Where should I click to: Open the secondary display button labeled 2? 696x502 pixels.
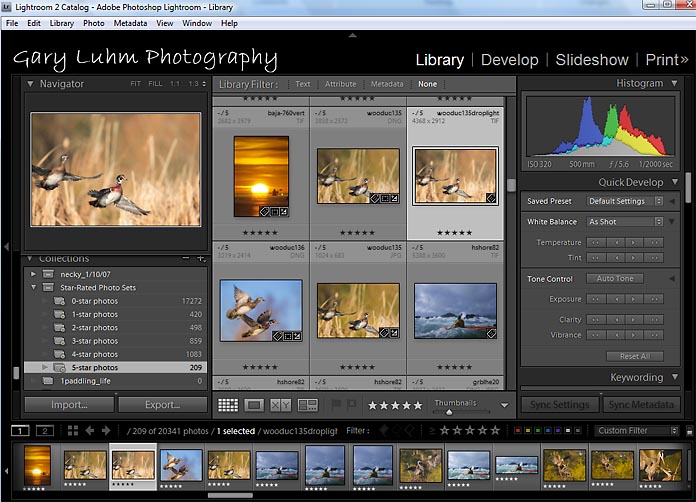tap(45, 431)
